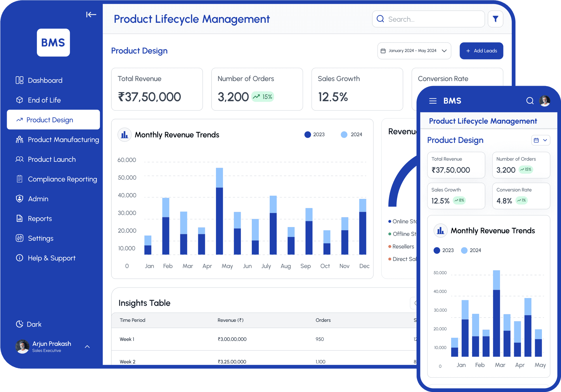Click the BMS logo in the sidebar
561x392 pixels.
click(x=53, y=43)
